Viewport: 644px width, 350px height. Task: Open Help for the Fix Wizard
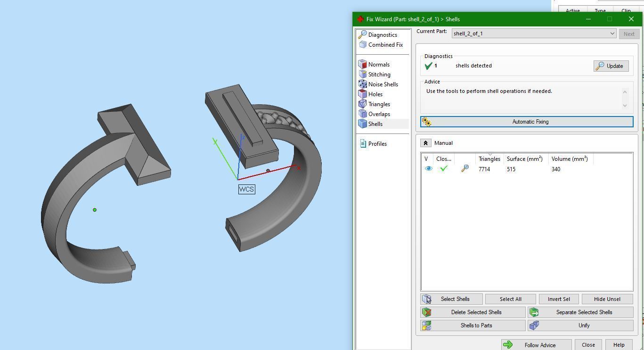(x=619, y=345)
